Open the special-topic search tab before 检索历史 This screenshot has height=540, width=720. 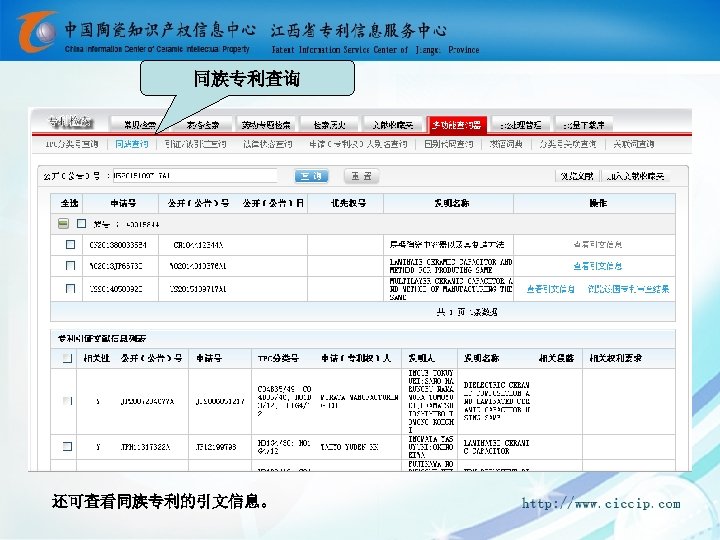[266, 124]
